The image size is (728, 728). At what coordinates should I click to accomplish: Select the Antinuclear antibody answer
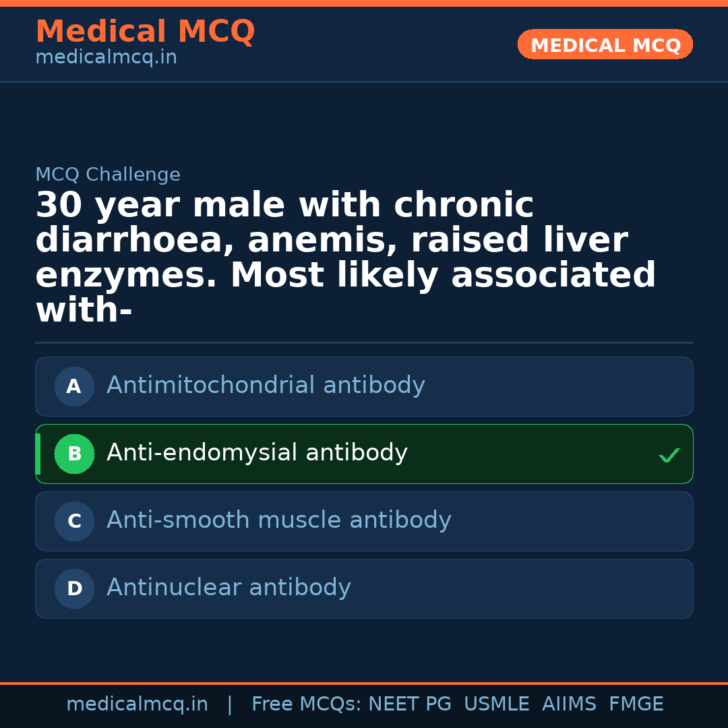pos(229,588)
